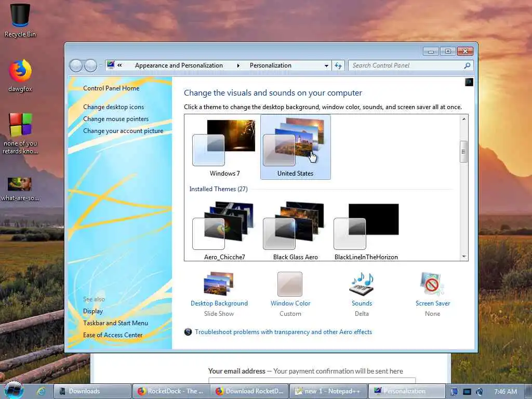Click the volume icon in system tray

(479, 392)
